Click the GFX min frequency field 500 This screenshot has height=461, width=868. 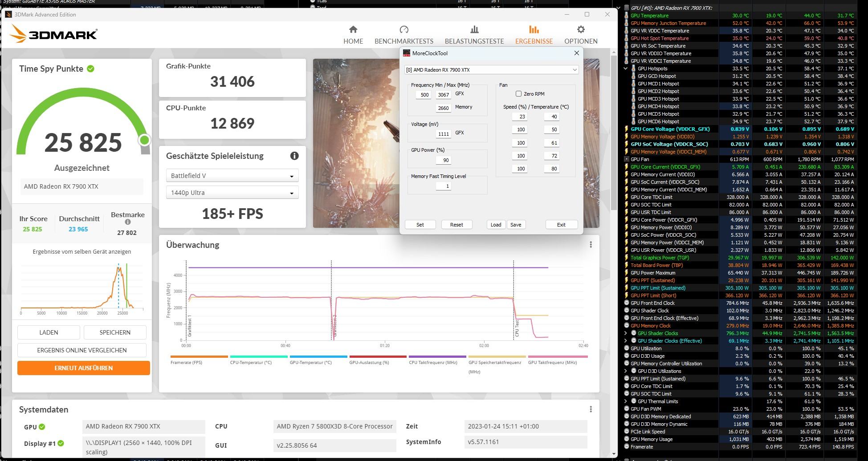click(x=424, y=95)
